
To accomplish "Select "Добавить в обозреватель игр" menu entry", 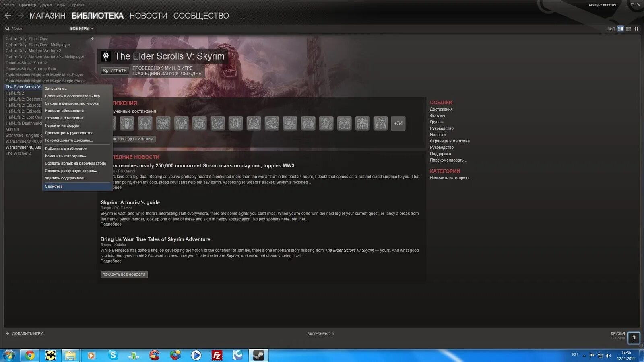I will coord(77,96).
